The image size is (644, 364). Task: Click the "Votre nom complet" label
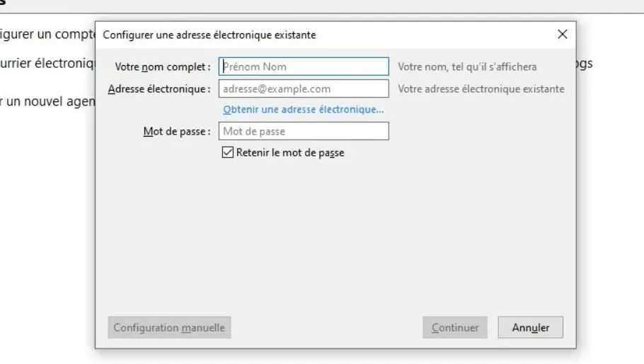pyautogui.click(x=162, y=67)
